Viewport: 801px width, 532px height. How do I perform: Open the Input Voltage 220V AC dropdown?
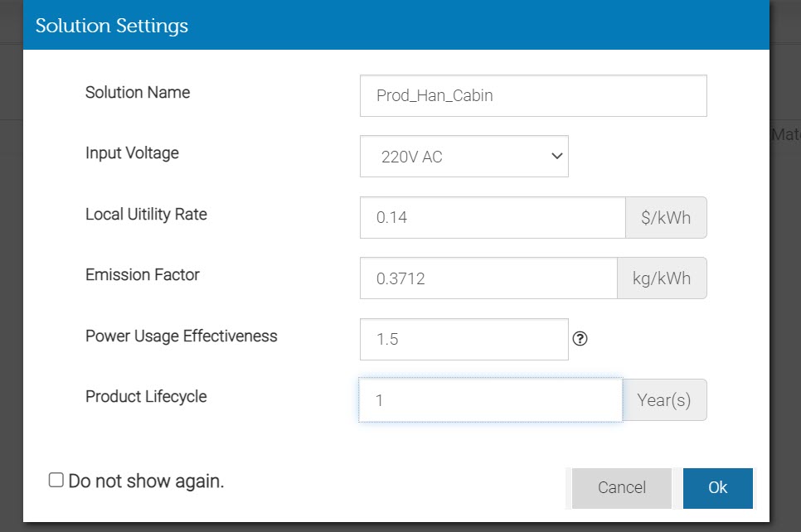[x=464, y=157]
